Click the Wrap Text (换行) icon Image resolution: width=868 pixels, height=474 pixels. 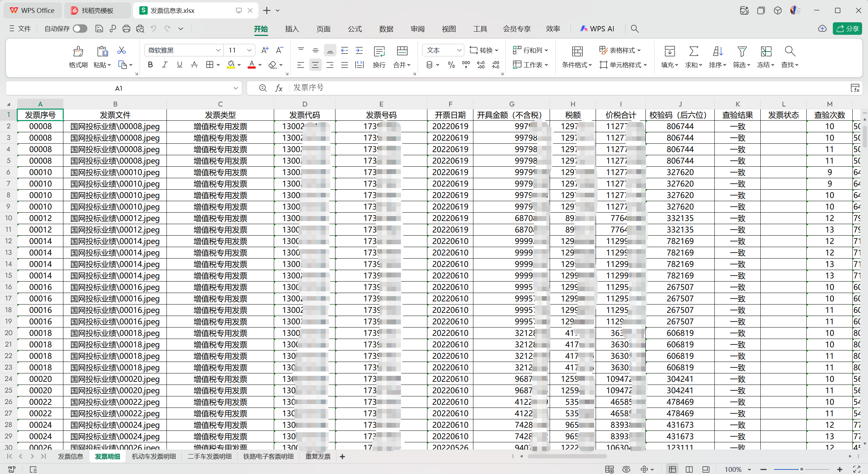point(379,52)
